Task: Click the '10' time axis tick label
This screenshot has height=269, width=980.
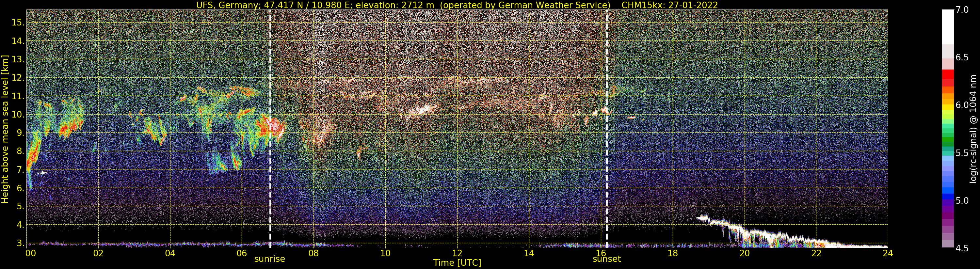Action: click(385, 253)
